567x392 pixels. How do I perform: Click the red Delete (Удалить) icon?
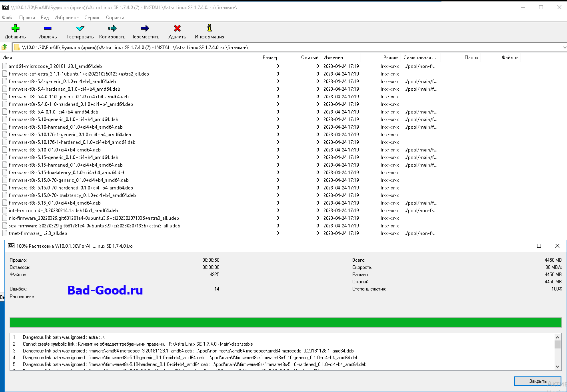pos(177,28)
